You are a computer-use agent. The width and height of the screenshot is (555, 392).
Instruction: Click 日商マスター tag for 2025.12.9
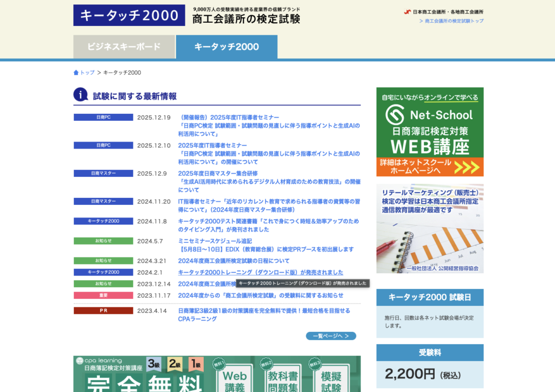104,173
